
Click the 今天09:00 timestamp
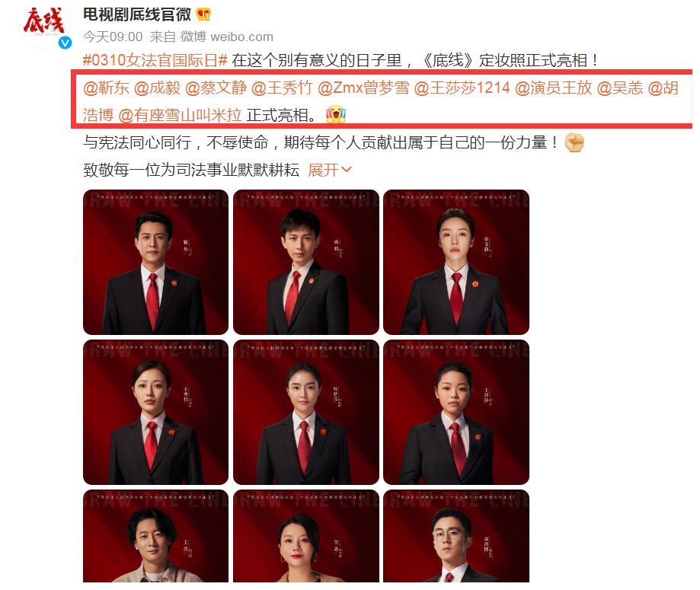(x=113, y=37)
